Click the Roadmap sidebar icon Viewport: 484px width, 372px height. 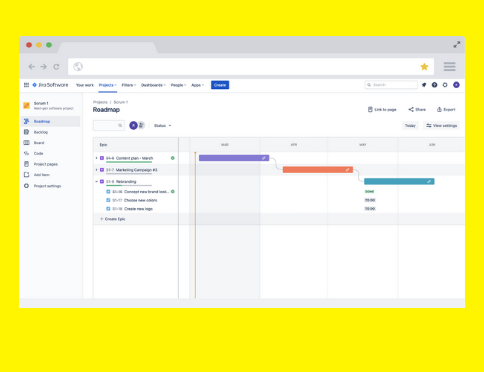[26, 121]
